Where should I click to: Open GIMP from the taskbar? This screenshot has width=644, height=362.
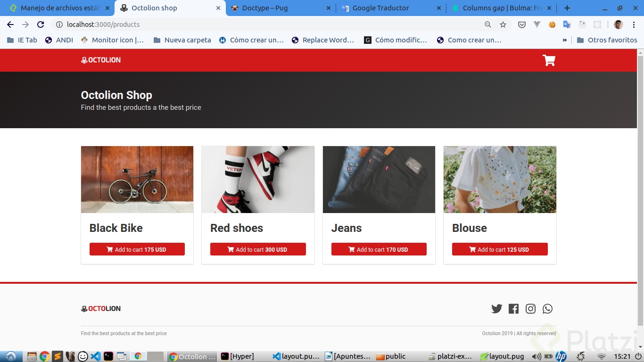click(70, 356)
